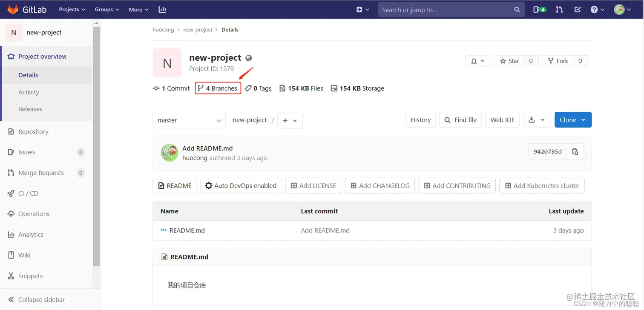Open 154 KB Storage link
Viewport: 644px width, 310px height.
click(x=357, y=88)
